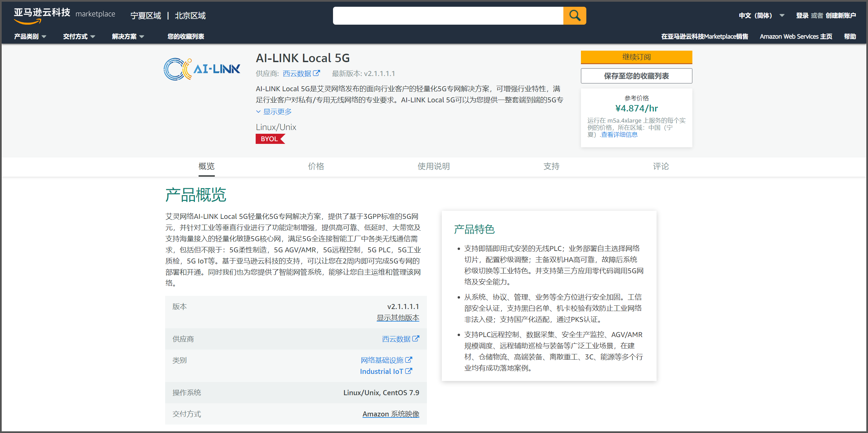Switch to the 使用说明 tab
The image size is (868, 433).
click(433, 166)
